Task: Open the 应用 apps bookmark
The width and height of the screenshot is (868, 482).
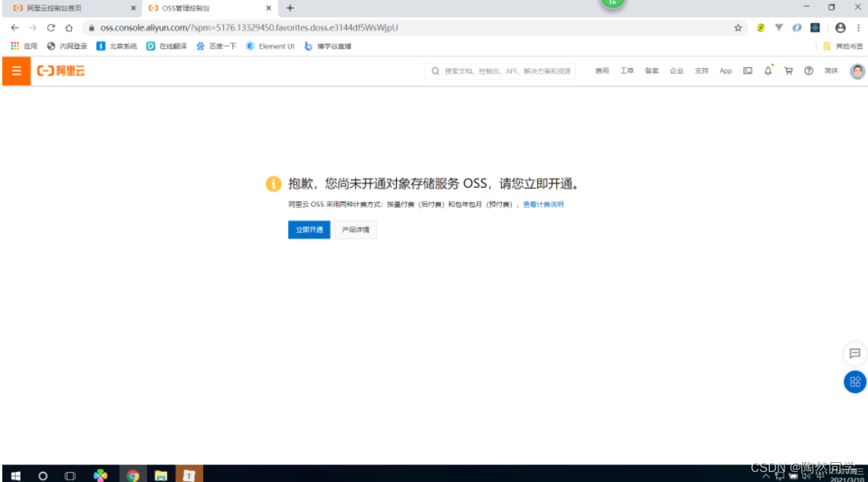Action: point(24,47)
